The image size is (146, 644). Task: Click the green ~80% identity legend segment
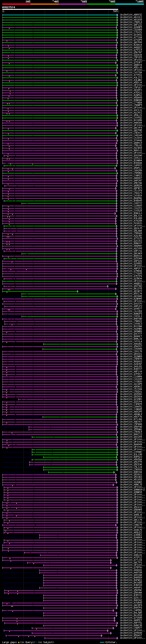101,4
